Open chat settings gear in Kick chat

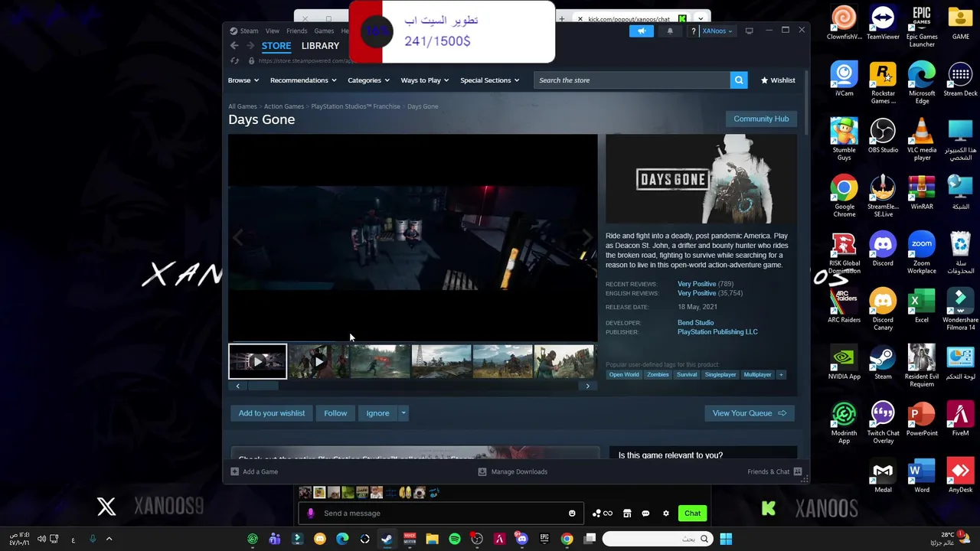pos(666,514)
